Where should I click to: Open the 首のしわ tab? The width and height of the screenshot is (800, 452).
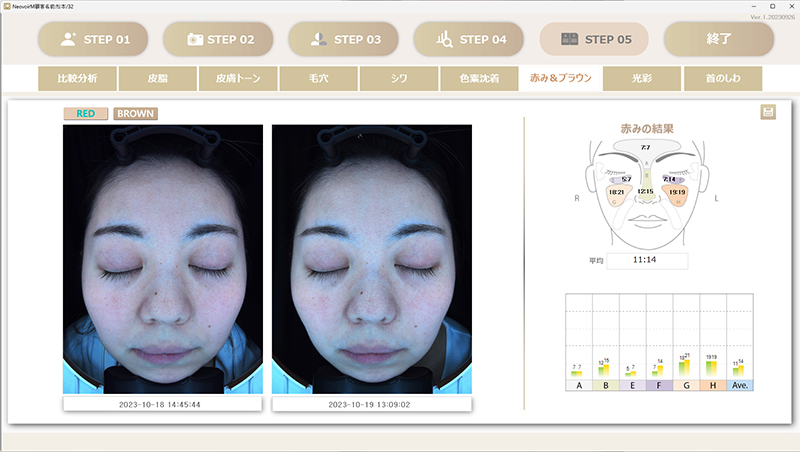click(x=723, y=79)
